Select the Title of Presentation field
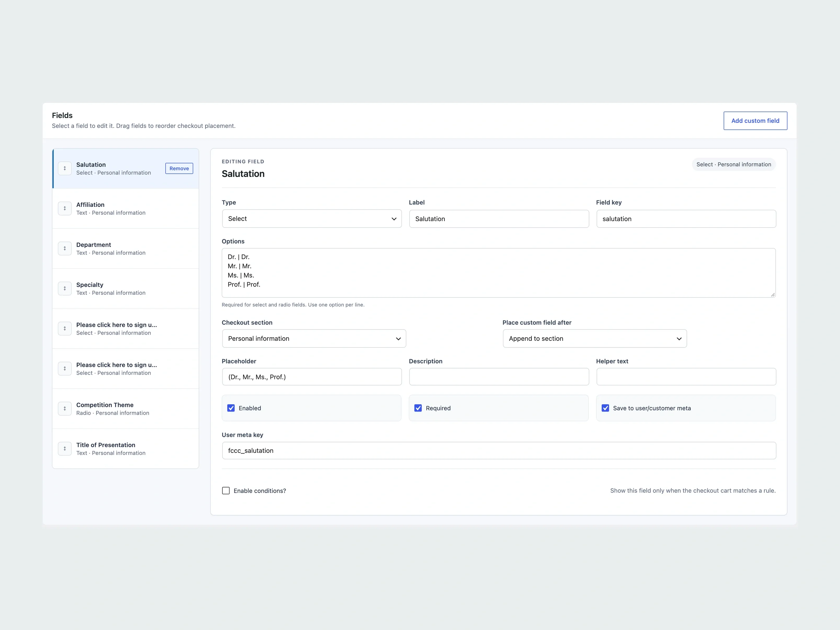This screenshot has width=840, height=630. pos(126,449)
